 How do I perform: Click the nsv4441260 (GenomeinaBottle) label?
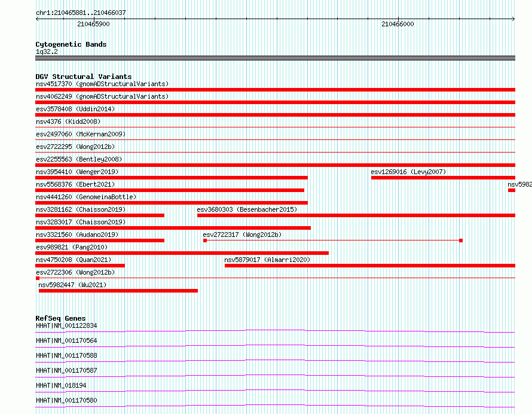click(86, 197)
